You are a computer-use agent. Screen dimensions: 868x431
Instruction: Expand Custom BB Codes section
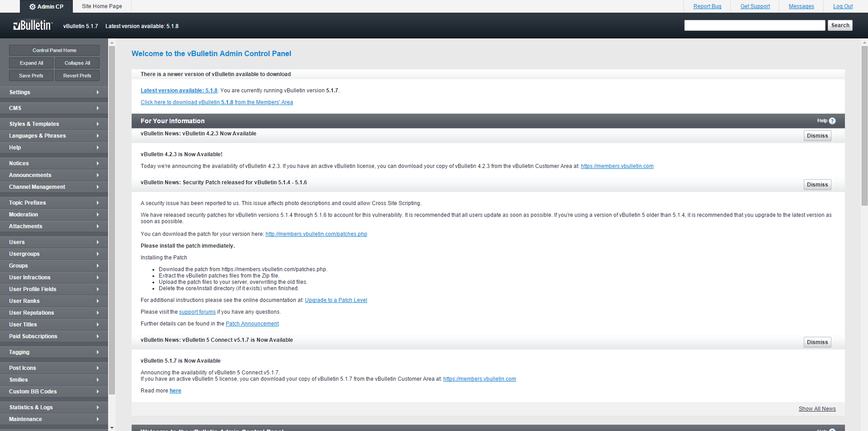click(x=54, y=392)
